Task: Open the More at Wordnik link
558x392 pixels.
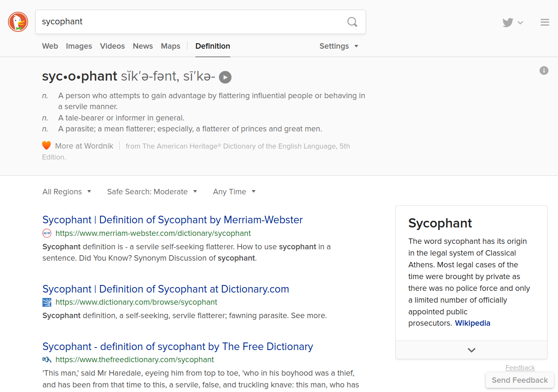Action: (84, 146)
